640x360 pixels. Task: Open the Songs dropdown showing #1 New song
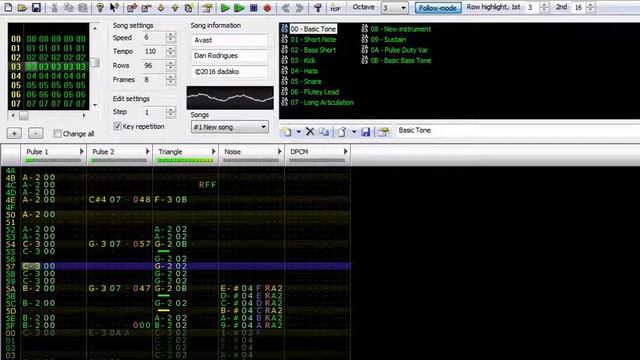tap(229, 127)
